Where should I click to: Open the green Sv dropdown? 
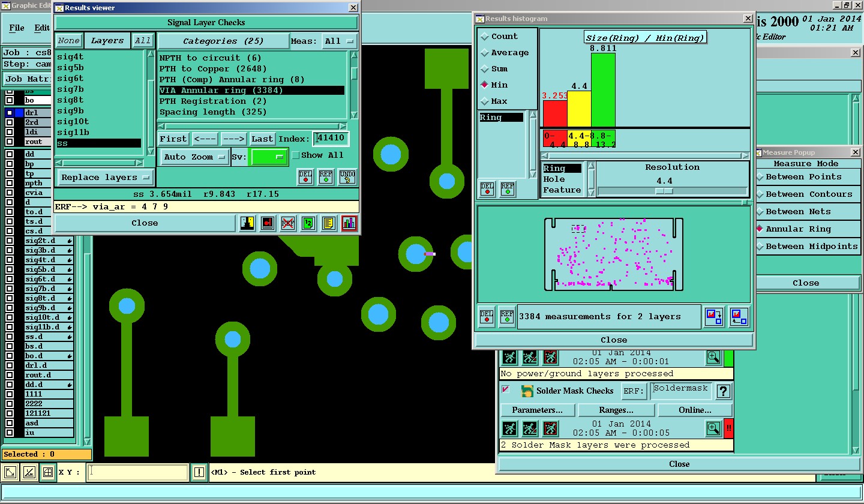tap(270, 157)
